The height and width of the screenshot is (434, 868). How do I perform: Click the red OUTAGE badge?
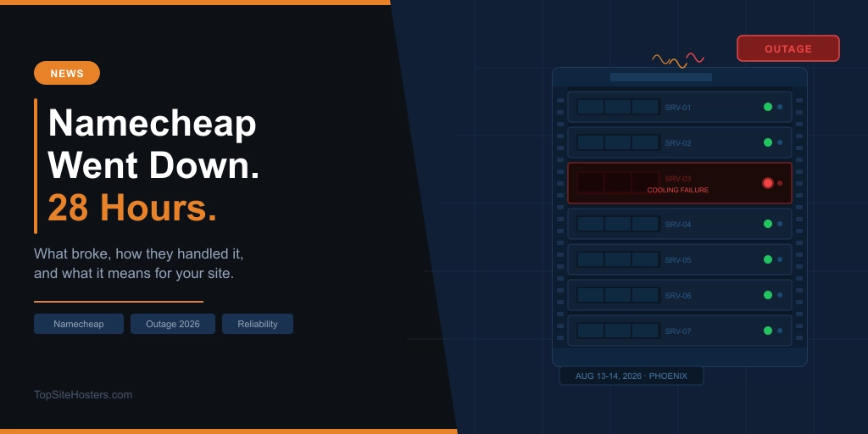(788, 48)
